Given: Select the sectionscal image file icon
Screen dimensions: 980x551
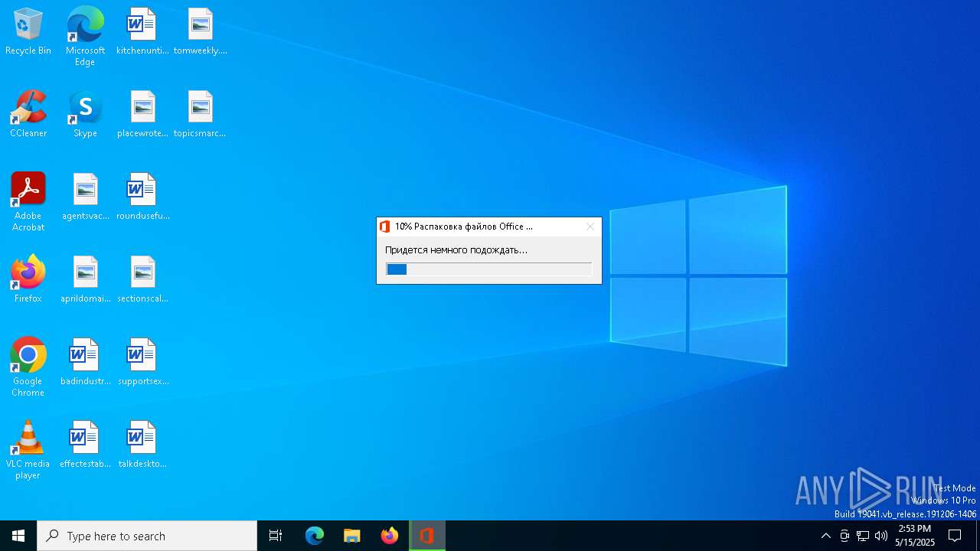Looking at the screenshot, I should click(142, 280).
